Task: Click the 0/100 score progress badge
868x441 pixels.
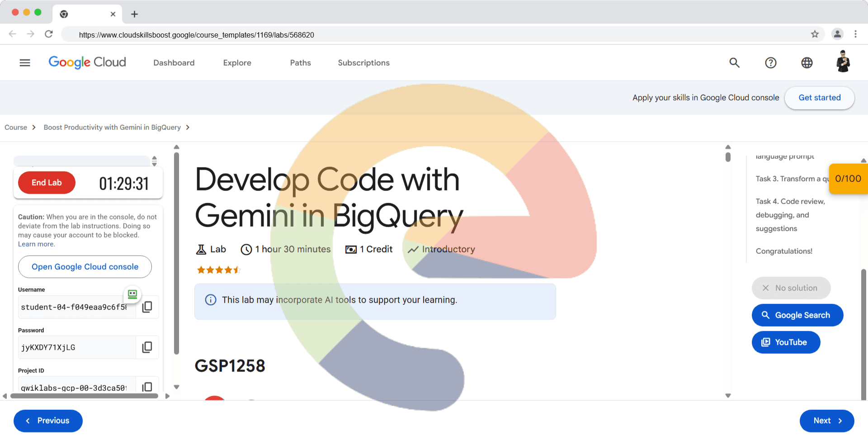Action: [848, 179]
